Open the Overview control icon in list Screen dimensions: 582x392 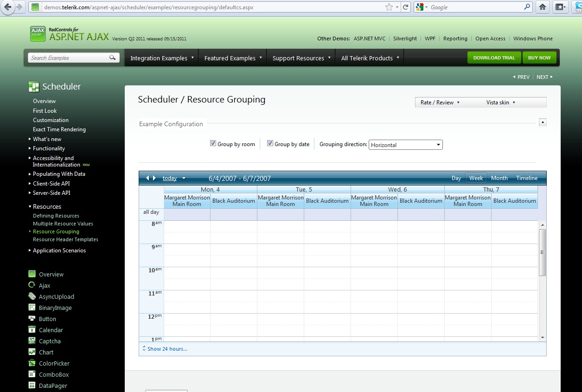tap(32, 274)
